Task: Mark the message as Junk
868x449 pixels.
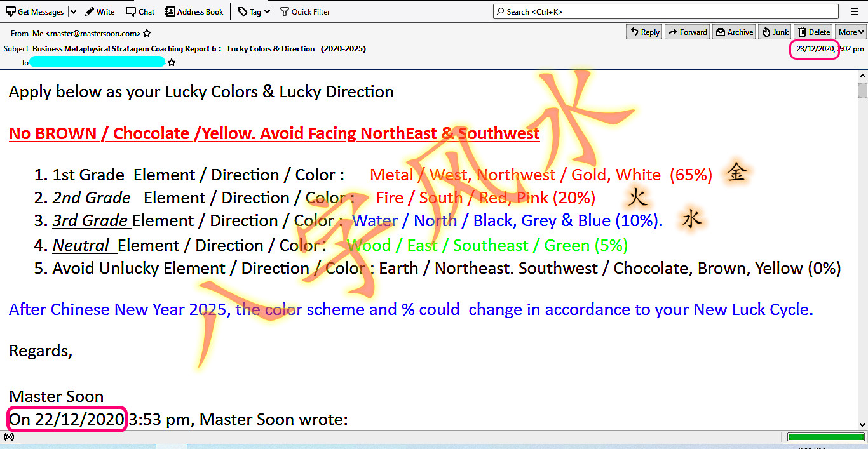Action: tap(775, 32)
